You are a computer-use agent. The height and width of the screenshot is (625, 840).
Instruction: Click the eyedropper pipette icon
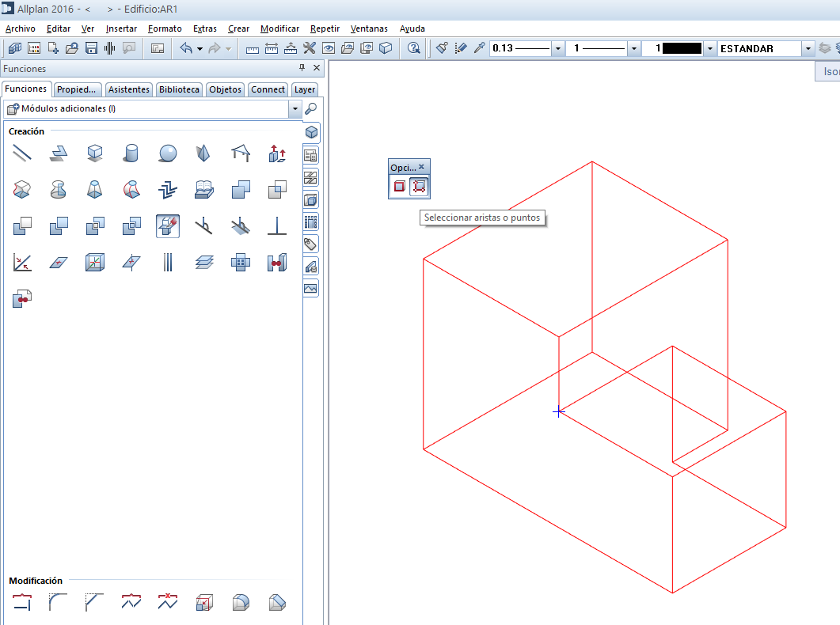point(480,48)
